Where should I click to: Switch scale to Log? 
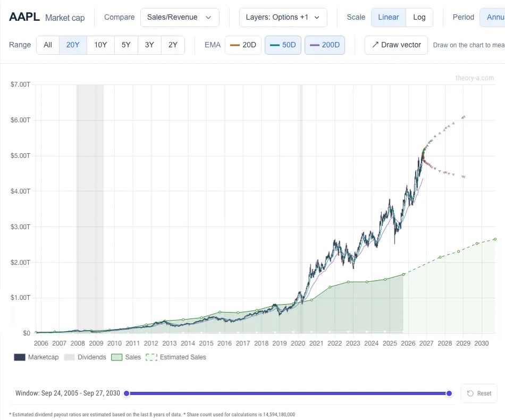point(419,18)
